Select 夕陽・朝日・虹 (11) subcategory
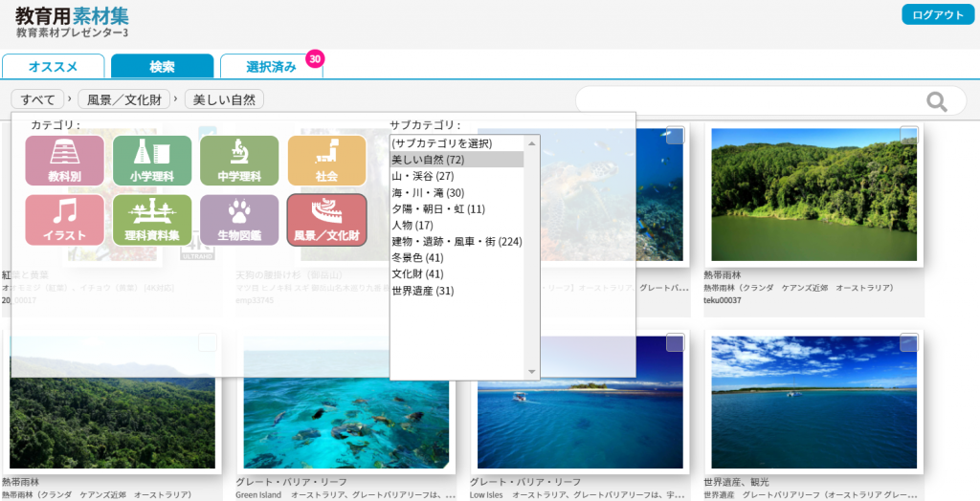The height and width of the screenshot is (501, 980). pyautogui.click(x=457, y=208)
